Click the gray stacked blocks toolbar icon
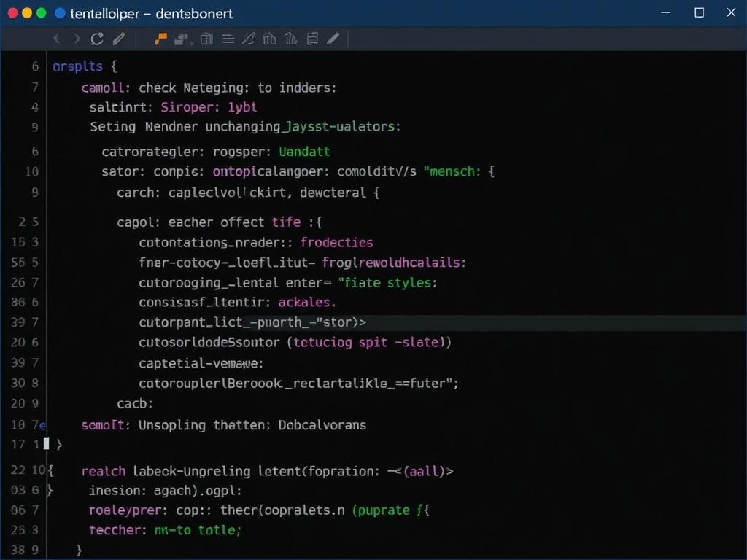747x560 pixels. 182,39
